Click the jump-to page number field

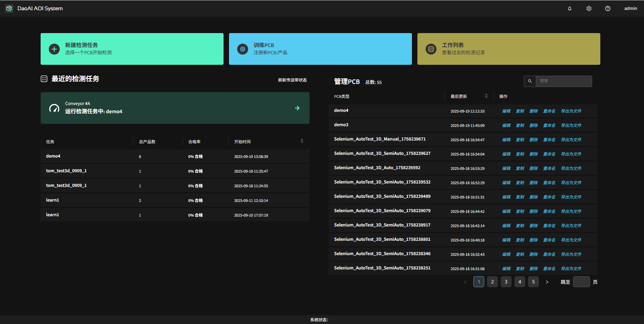pyautogui.click(x=581, y=282)
